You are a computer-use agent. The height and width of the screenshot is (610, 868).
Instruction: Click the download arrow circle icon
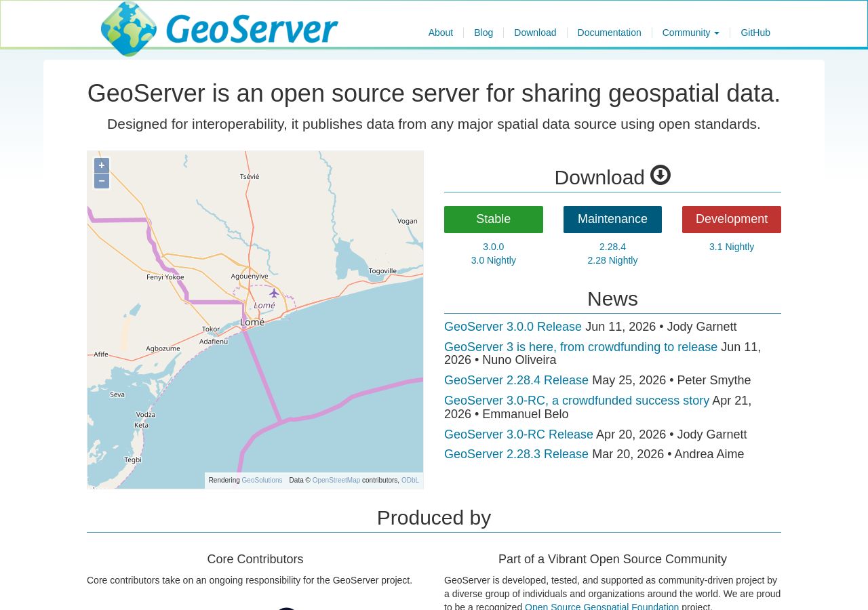pos(660,176)
